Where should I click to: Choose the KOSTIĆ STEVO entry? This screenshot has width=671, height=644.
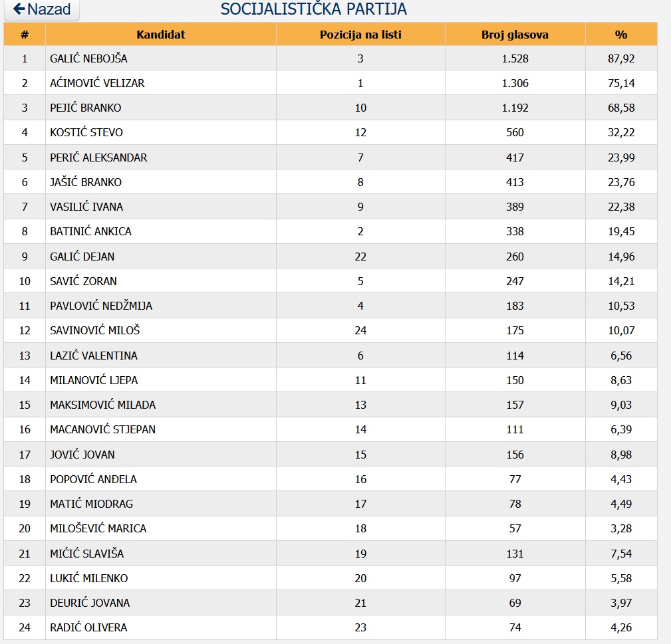click(x=86, y=132)
